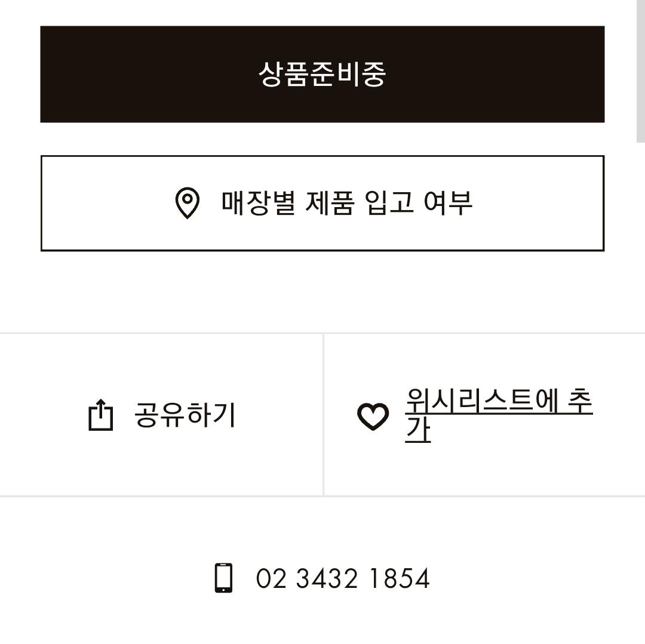Click the vertical scrollbar thumb
The image size is (645, 644).
point(640,71)
